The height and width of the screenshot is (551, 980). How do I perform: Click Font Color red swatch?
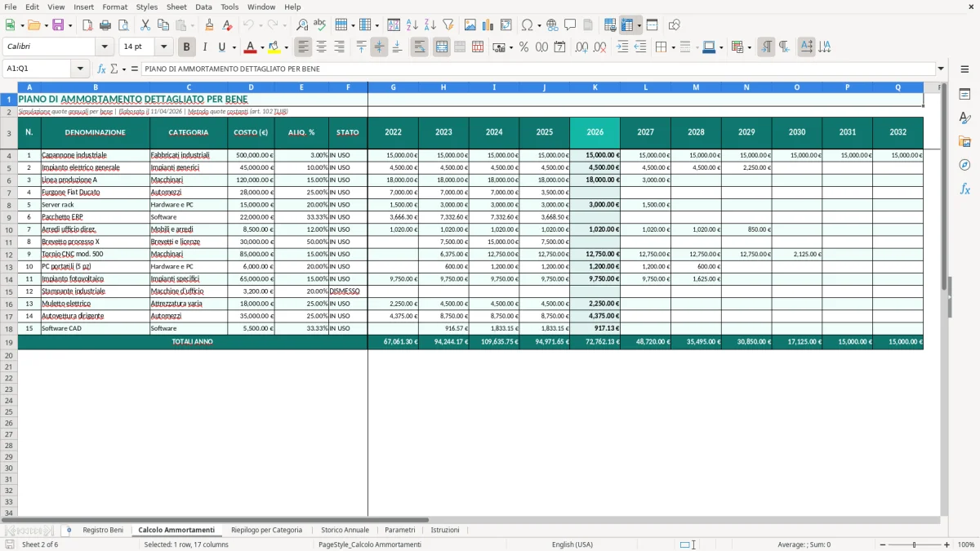(251, 47)
